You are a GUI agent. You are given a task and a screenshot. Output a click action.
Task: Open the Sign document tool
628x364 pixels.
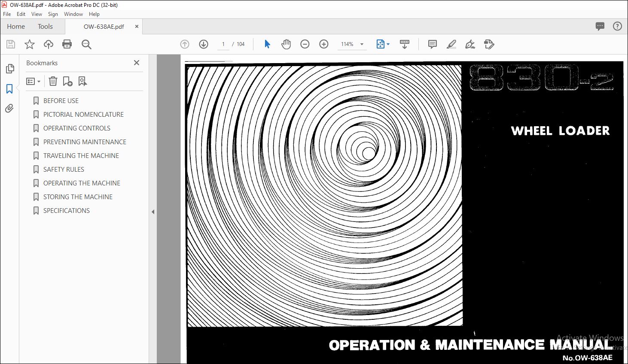pyautogui.click(x=470, y=44)
